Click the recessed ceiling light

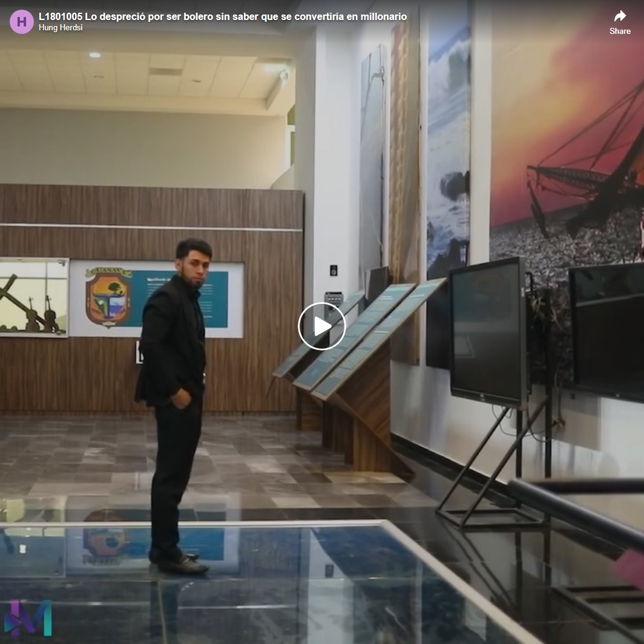pyautogui.click(x=94, y=55)
